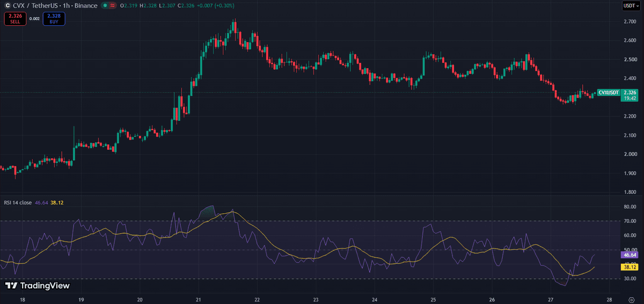Click the green CVXUSDT price line label
This screenshot has height=304, width=644.
(609, 93)
